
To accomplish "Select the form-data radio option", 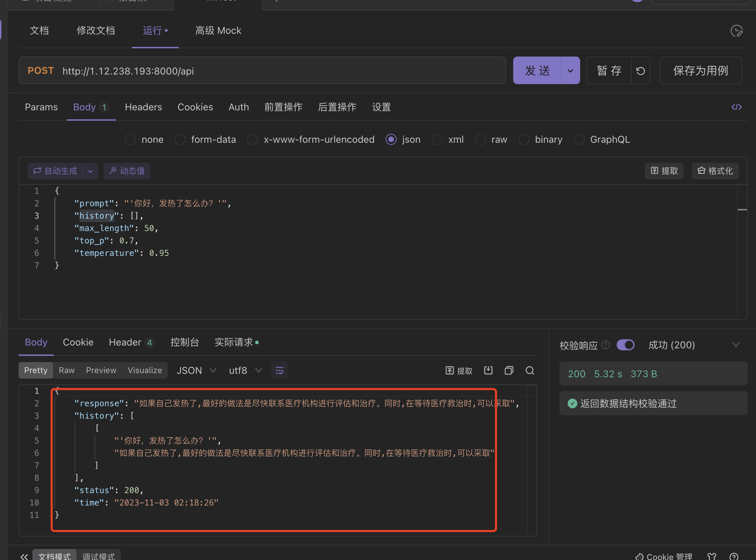I will point(180,139).
